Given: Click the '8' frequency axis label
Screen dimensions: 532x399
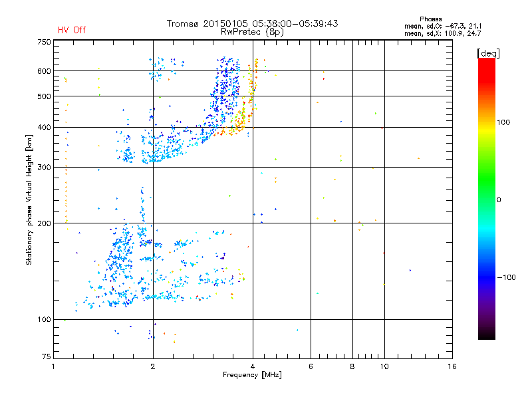Looking at the screenshot, I should click(x=352, y=366).
